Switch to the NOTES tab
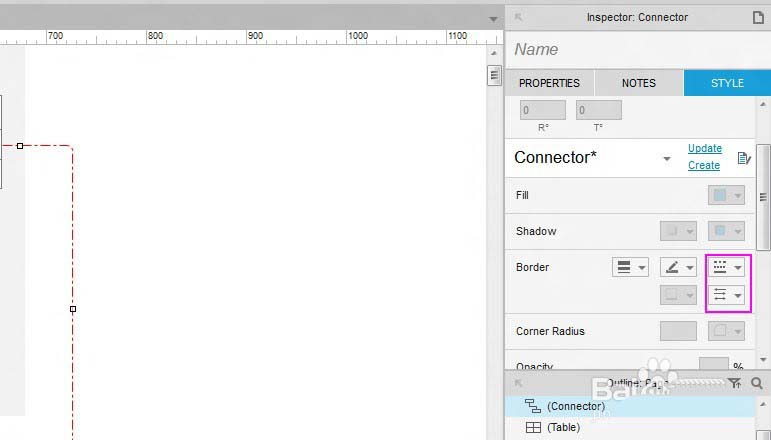771x440 pixels. click(639, 83)
